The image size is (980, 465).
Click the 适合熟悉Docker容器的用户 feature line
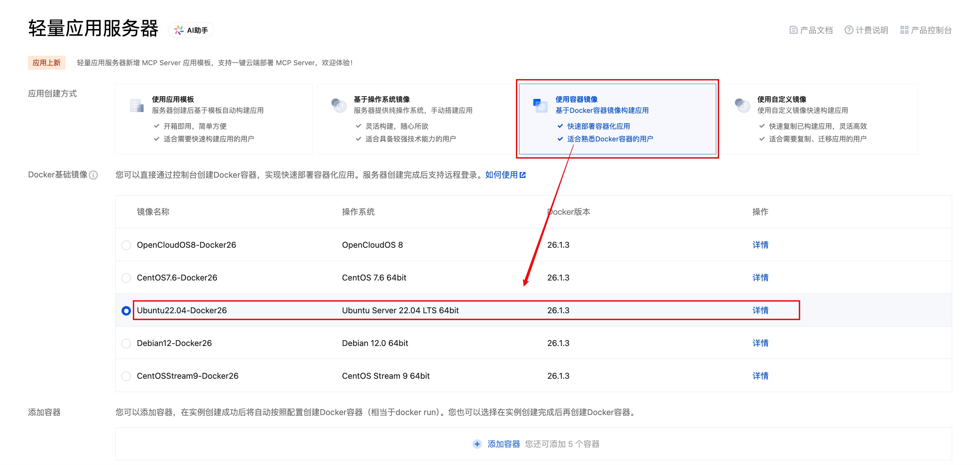pyautogui.click(x=610, y=139)
